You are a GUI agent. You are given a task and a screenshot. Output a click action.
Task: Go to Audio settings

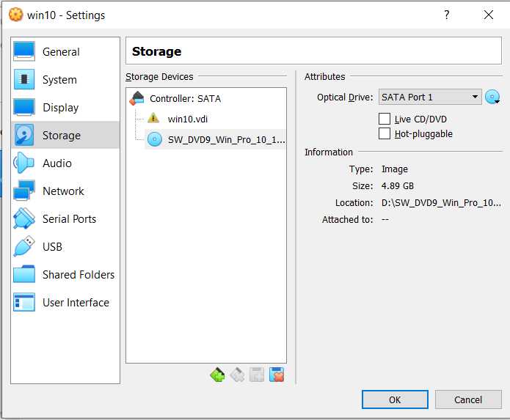[x=65, y=163]
